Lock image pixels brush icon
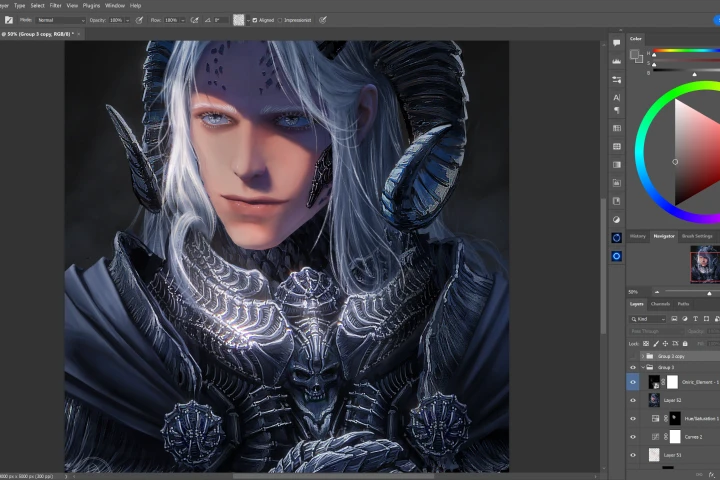 pyautogui.click(x=656, y=344)
